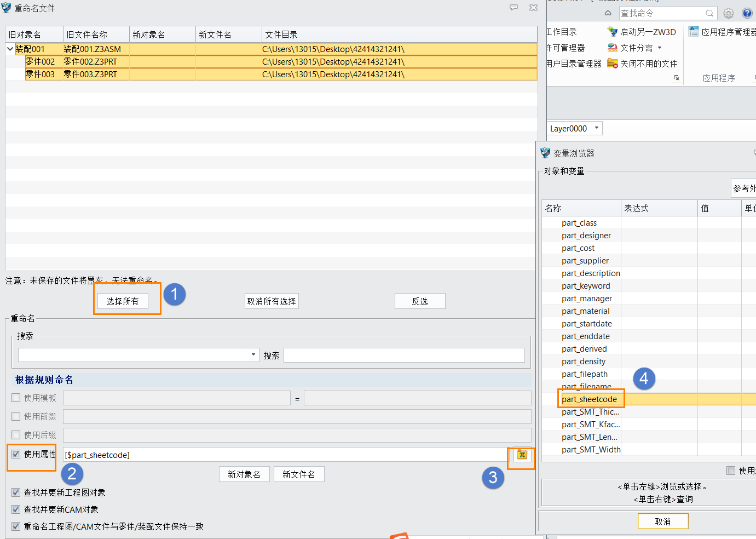The height and width of the screenshot is (539, 756).
Task: Click the 名称 column header in variable browser
Action: [581, 208]
